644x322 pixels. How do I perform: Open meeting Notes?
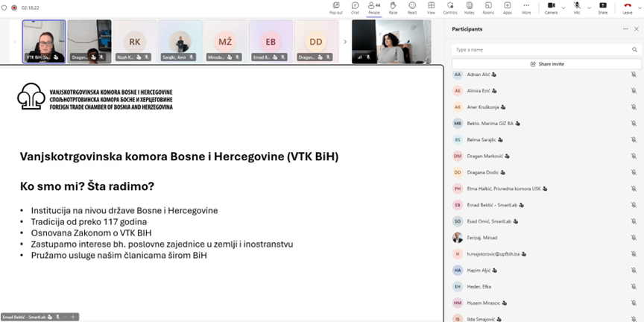tap(469, 7)
